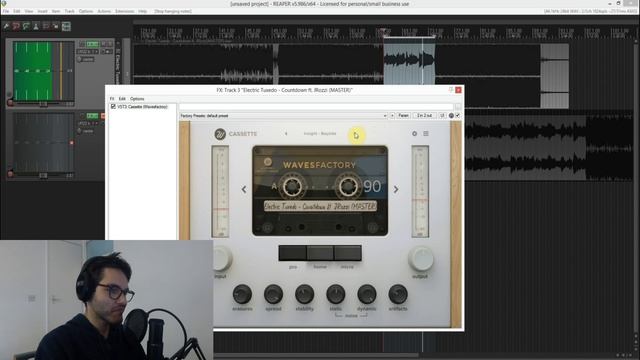Open Cassette plugin settings gear
Image resolution: width=640 pixels, height=360 pixels.
point(414,133)
